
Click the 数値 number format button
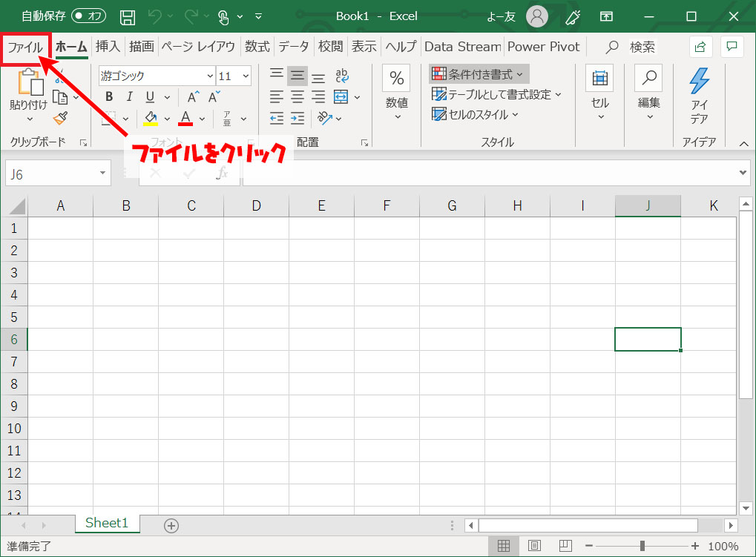397,93
